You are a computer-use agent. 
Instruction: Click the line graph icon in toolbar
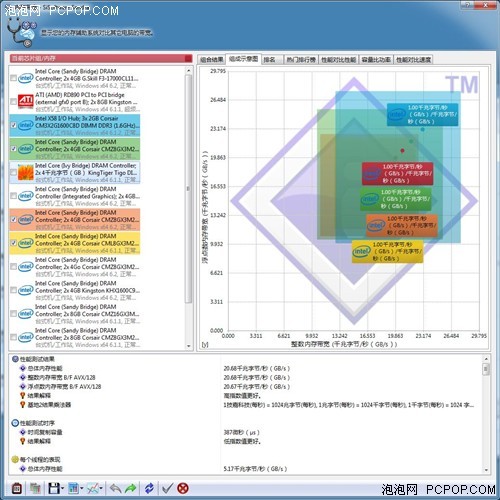(93, 489)
